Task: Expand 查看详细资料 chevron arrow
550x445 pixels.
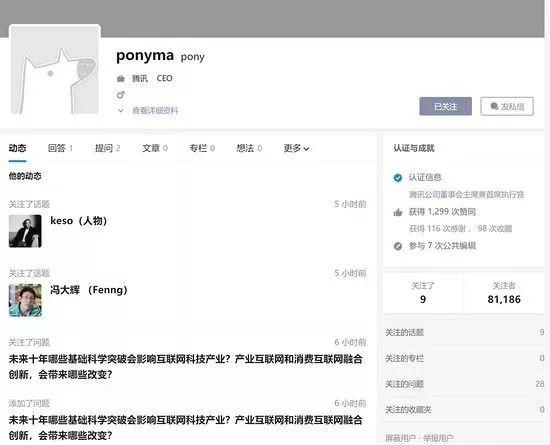Action: [x=121, y=111]
